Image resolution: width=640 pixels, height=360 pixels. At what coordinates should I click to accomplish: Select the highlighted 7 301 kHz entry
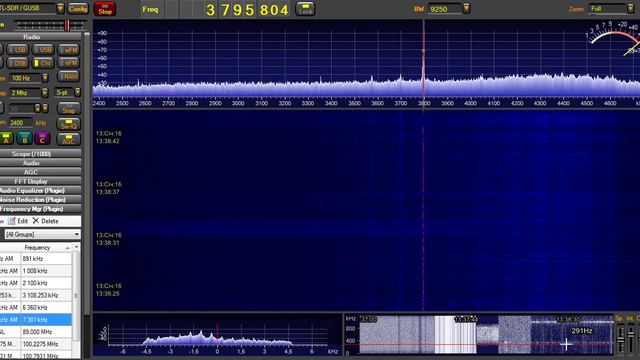coord(36,320)
